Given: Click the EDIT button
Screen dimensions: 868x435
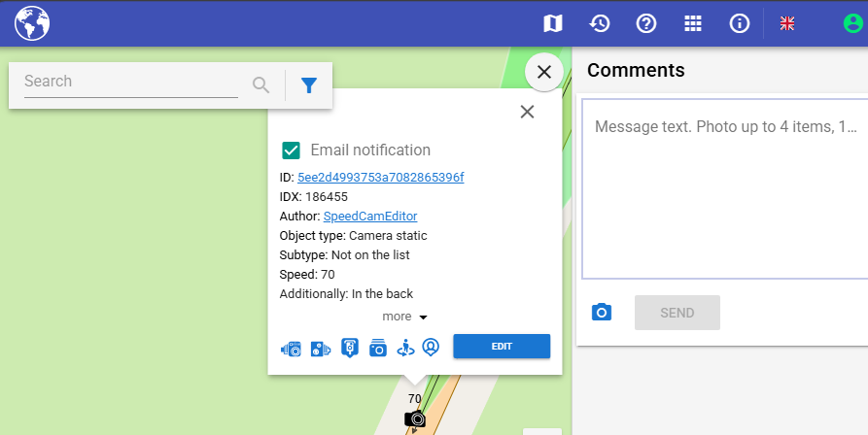Looking at the screenshot, I should [502, 346].
